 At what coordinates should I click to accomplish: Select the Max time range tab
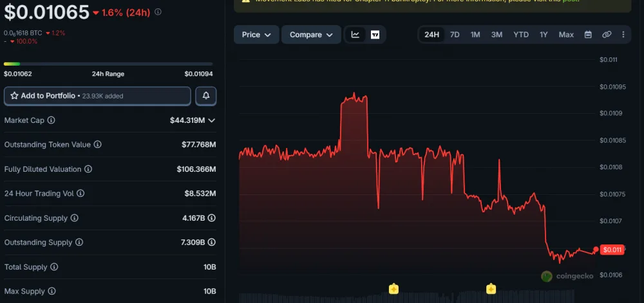(x=566, y=35)
